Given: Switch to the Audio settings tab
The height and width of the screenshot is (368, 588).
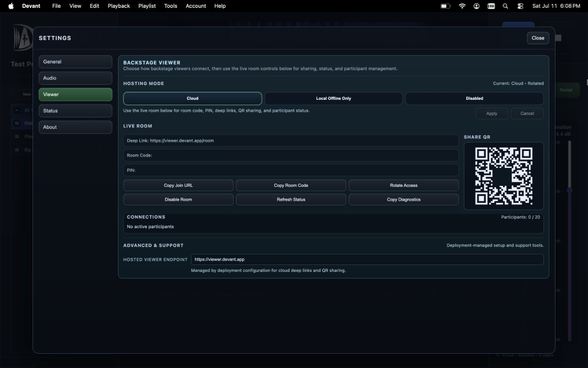Looking at the screenshot, I should (75, 78).
